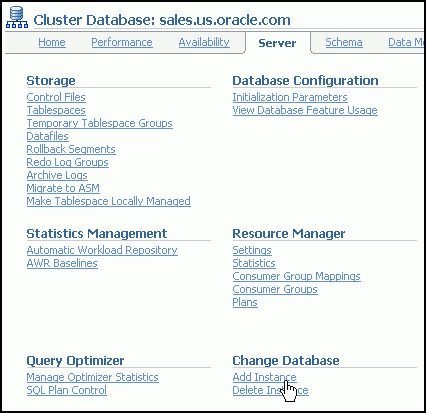
Task: Open Rollback Segments link
Action: [71, 149]
